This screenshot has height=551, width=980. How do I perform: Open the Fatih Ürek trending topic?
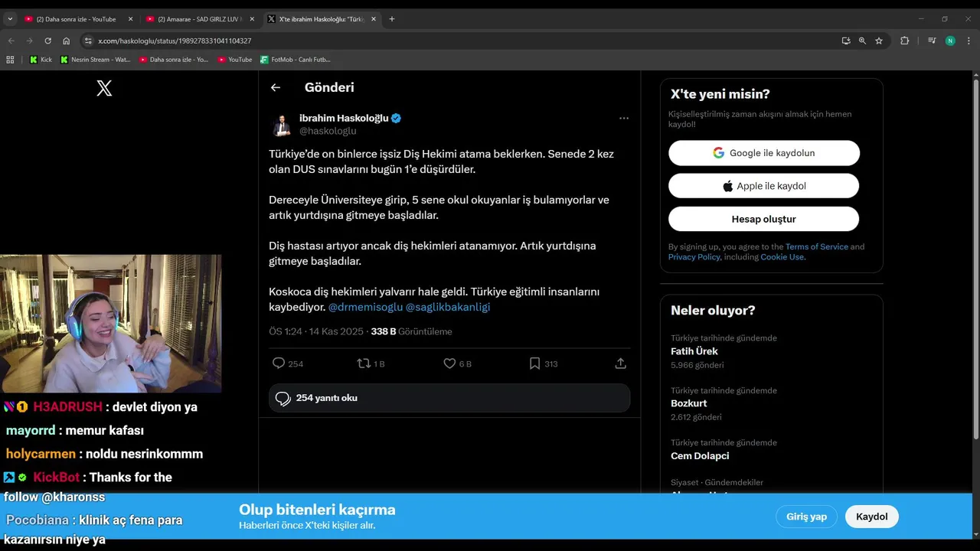point(694,351)
